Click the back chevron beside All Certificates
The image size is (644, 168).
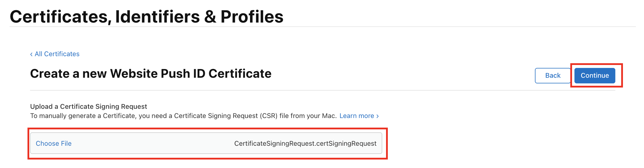click(31, 54)
